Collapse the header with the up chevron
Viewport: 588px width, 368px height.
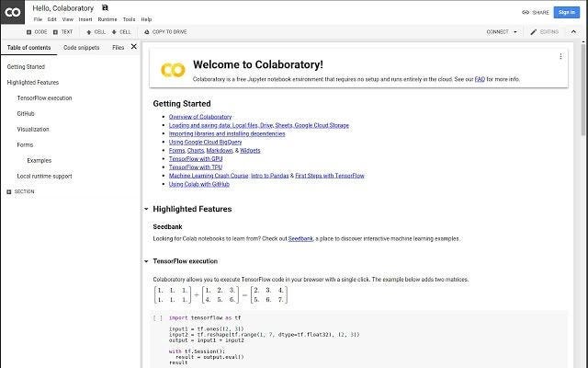click(573, 32)
